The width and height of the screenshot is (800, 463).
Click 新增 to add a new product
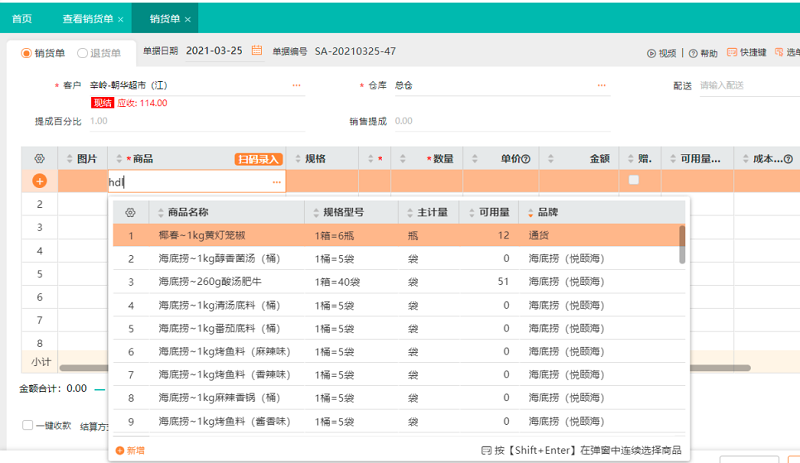[130, 450]
